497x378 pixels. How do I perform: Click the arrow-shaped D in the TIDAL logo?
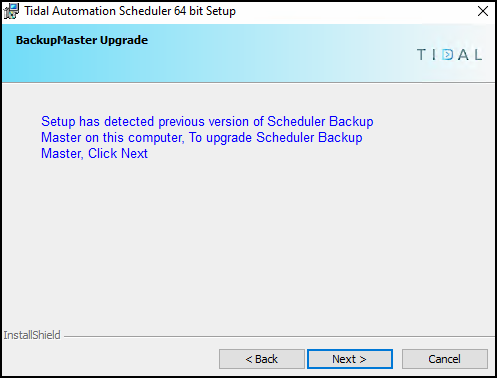coord(448,55)
